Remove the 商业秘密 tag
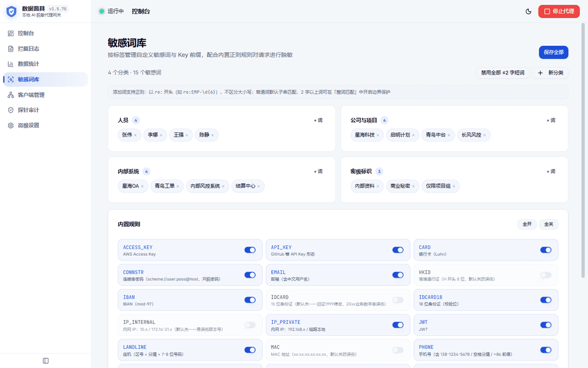The height and width of the screenshot is (368, 588). (413, 186)
